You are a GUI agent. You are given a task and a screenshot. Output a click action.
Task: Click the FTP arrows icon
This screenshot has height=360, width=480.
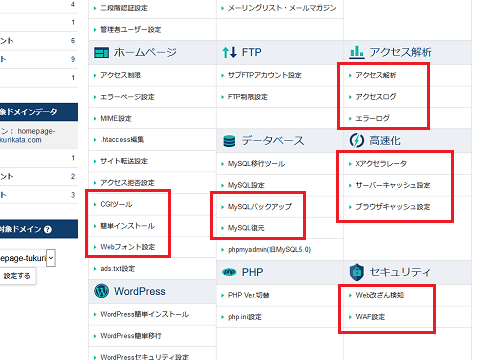tap(229, 52)
